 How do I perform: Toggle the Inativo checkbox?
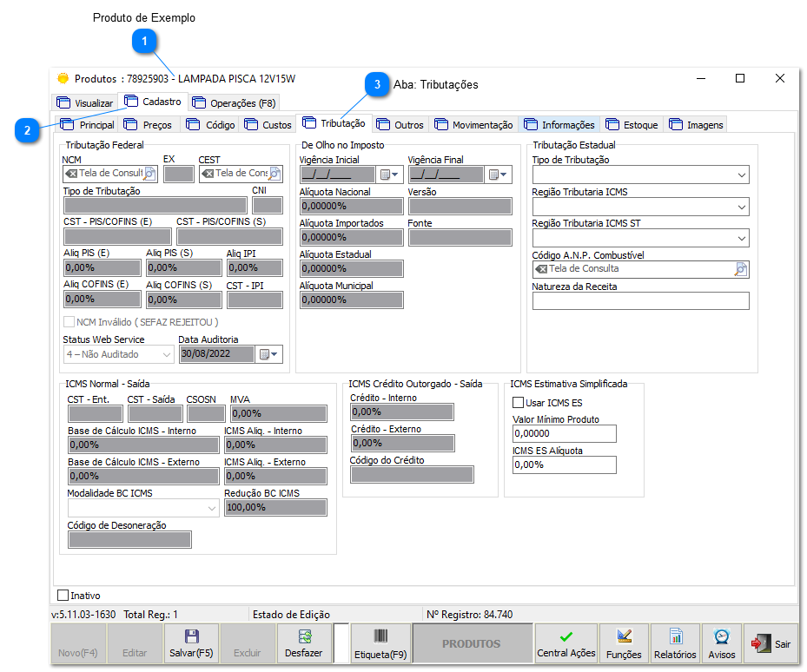(63, 596)
